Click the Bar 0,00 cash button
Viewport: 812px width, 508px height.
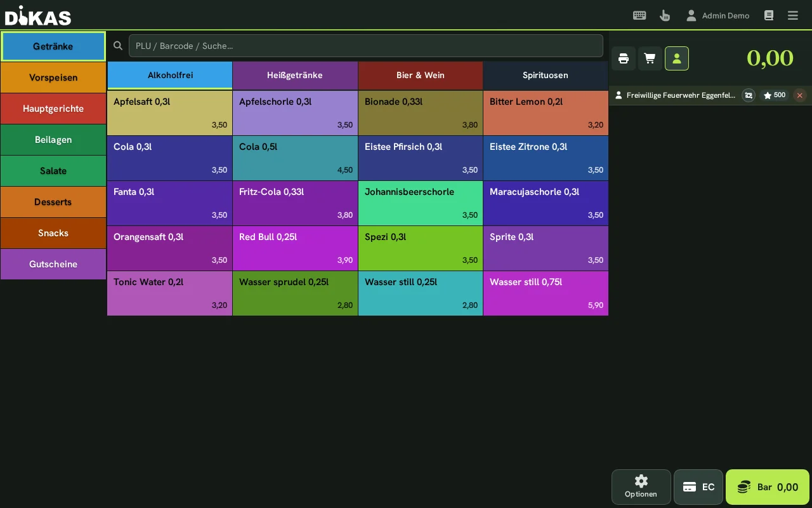tap(768, 487)
